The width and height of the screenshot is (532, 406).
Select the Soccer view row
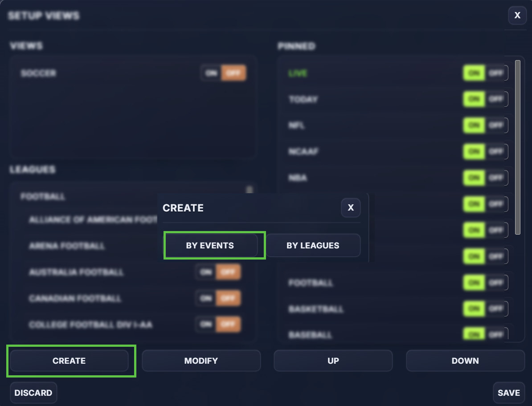pyautogui.click(x=133, y=73)
